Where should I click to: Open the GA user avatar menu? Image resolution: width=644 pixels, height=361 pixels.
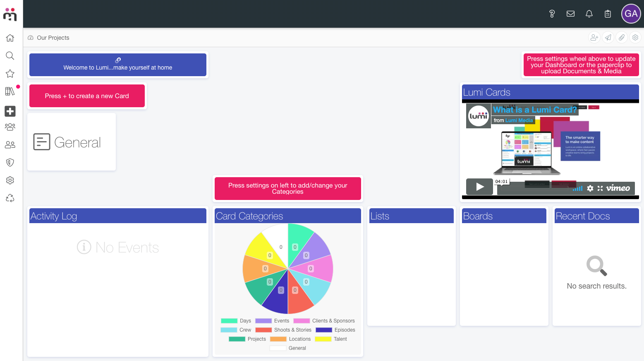pyautogui.click(x=631, y=14)
